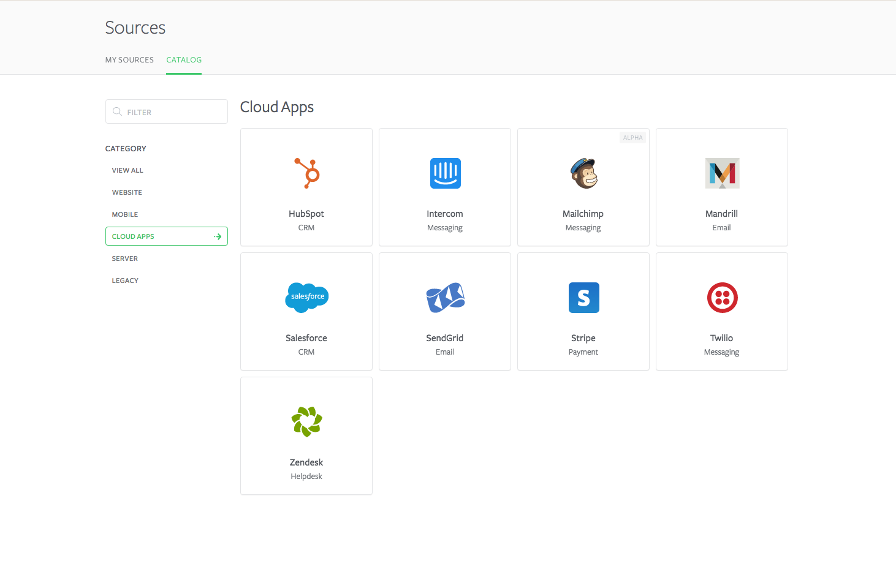The height and width of the screenshot is (588, 896).
Task: Click the Salesforce cloud logo
Action: (307, 297)
